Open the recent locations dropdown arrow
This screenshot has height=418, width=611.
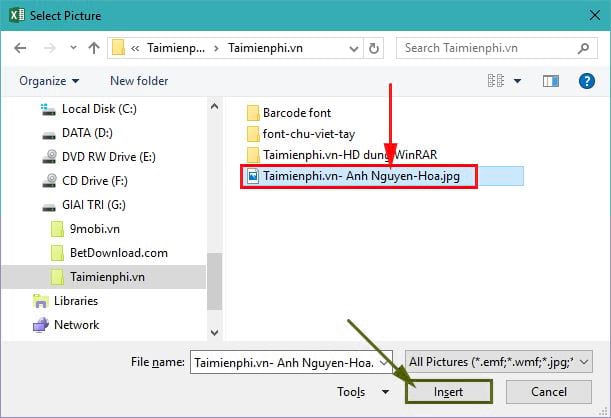[x=73, y=48]
